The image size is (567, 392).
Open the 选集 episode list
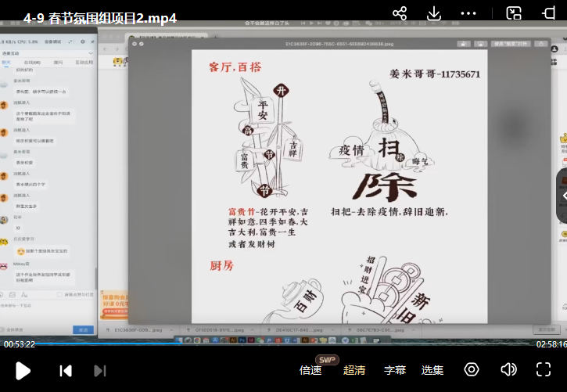point(432,370)
